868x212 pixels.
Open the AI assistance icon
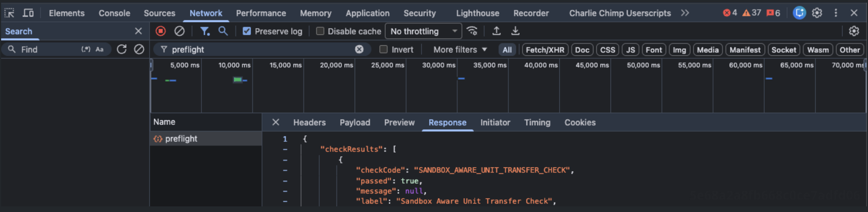799,13
